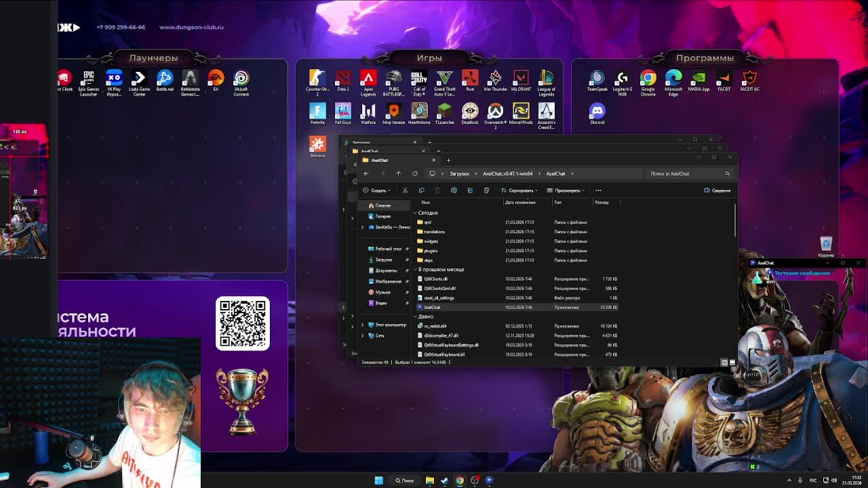The height and width of the screenshot is (488, 868).
Task: Open the Apex Legends shortcut
Action: [x=368, y=82]
